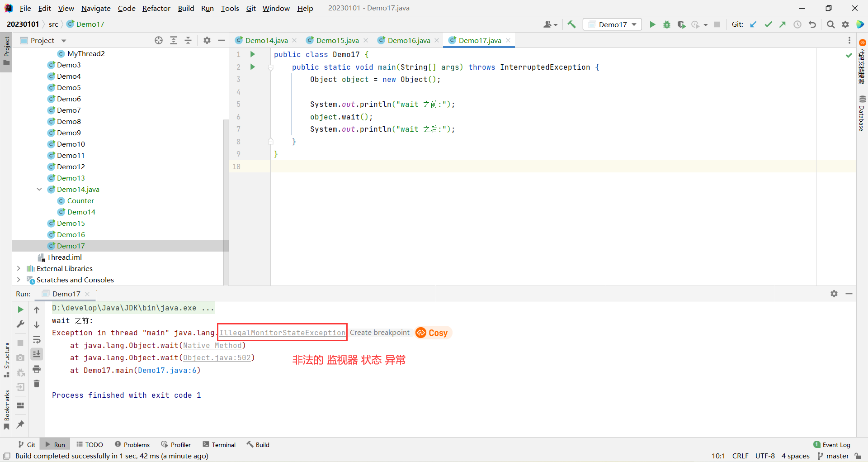Fold the main method at line 2
This screenshot has height=462, width=868.
coord(271,67)
